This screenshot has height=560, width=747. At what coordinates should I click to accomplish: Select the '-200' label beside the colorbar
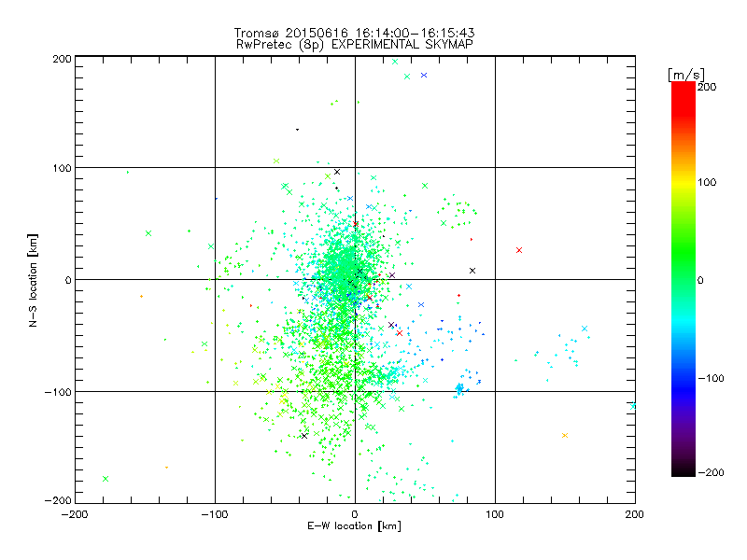click(x=711, y=472)
